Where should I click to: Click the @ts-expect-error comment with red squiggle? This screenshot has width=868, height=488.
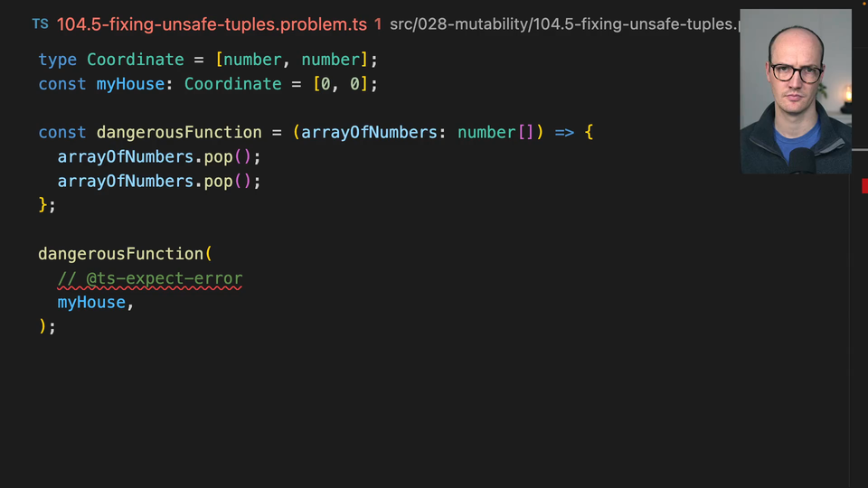[150, 278]
